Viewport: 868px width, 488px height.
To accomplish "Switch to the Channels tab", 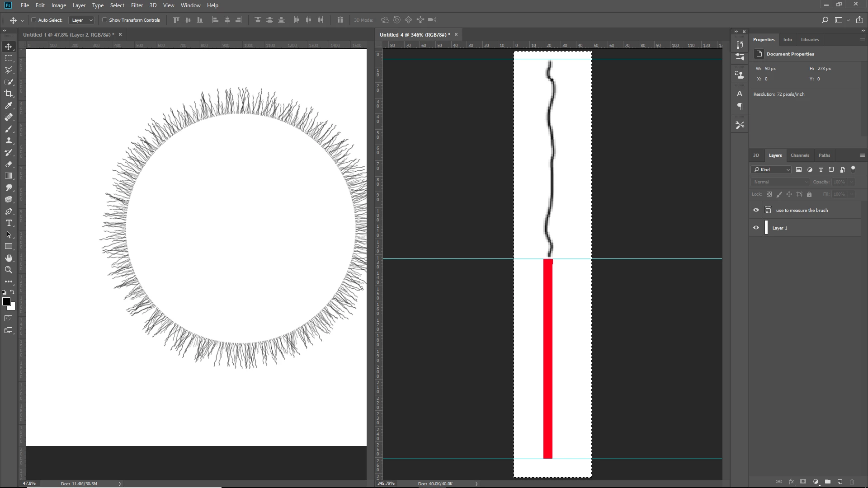I will tap(800, 155).
